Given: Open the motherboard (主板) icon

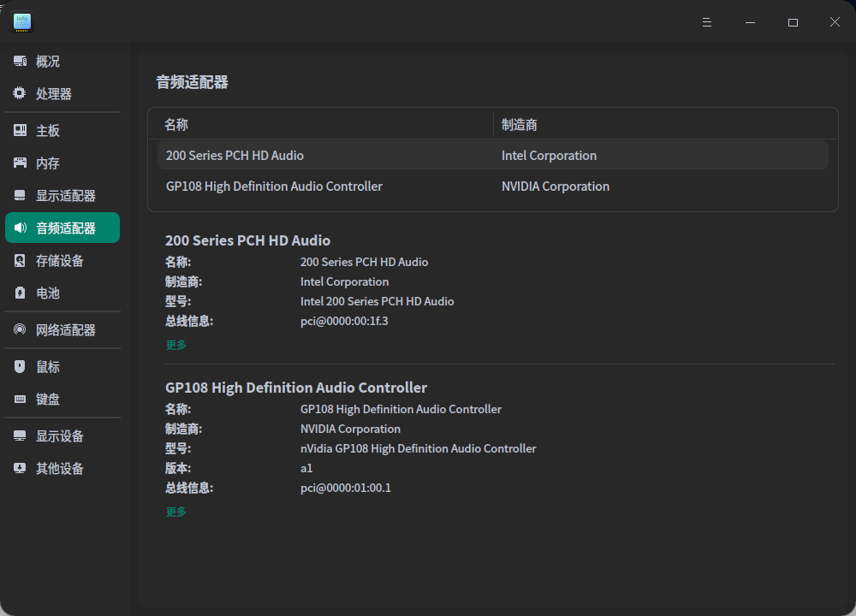Looking at the screenshot, I should pos(20,131).
